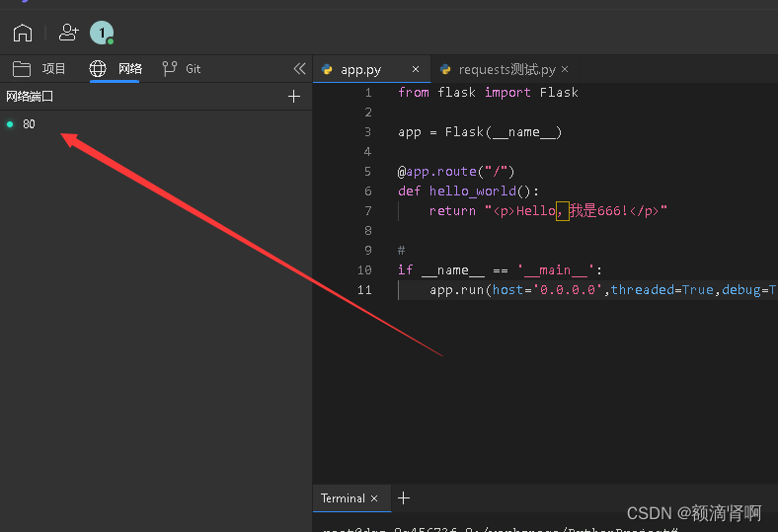Open the user avatar labeled 1
Image resolution: width=778 pixels, height=532 pixels.
coord(101,33)
